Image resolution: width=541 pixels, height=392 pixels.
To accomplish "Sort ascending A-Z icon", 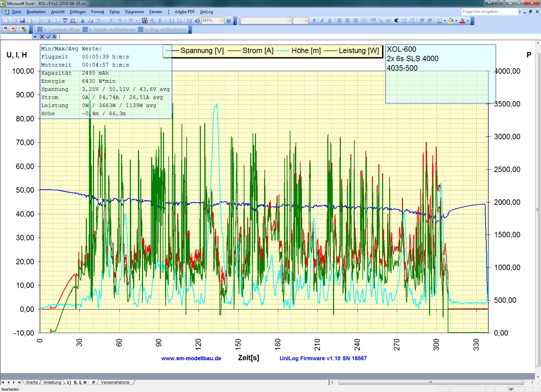I will pos(171,21).
